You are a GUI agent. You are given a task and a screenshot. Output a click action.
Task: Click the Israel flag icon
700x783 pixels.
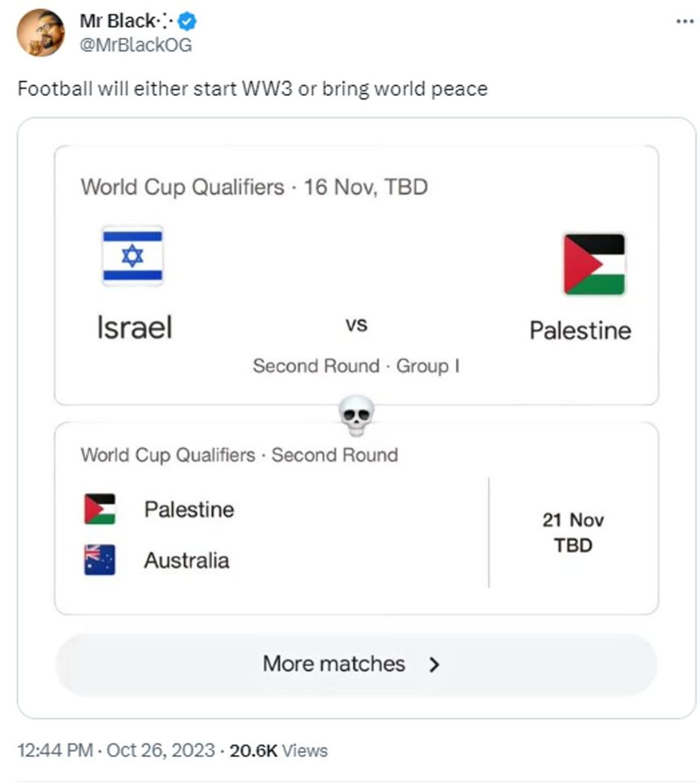132,255
